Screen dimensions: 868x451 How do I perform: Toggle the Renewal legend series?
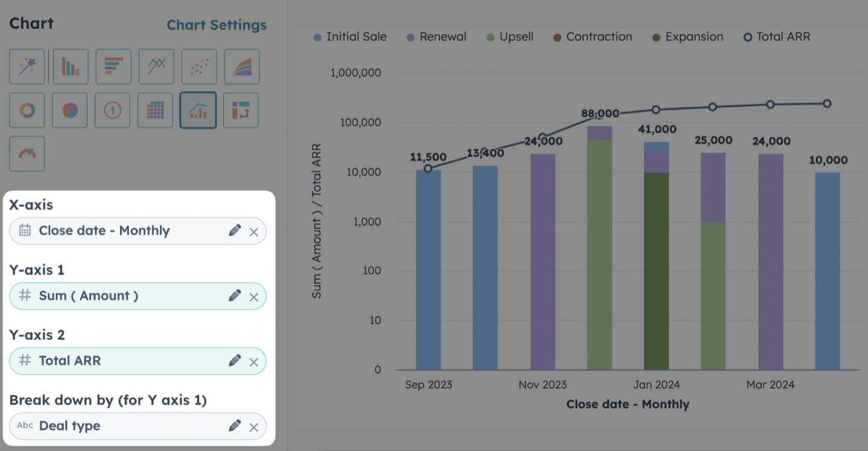436,37
